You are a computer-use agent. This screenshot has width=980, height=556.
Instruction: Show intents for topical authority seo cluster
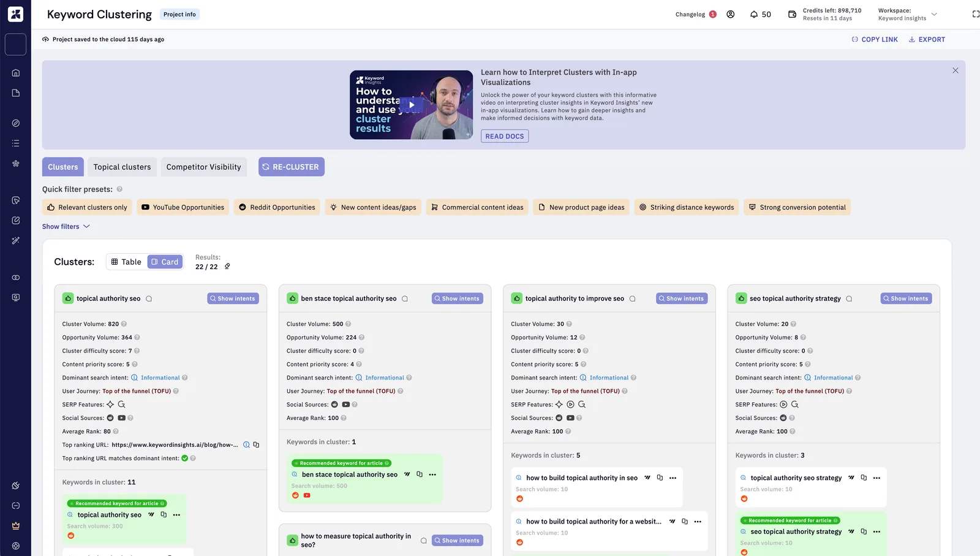click(x=233, y=299)
